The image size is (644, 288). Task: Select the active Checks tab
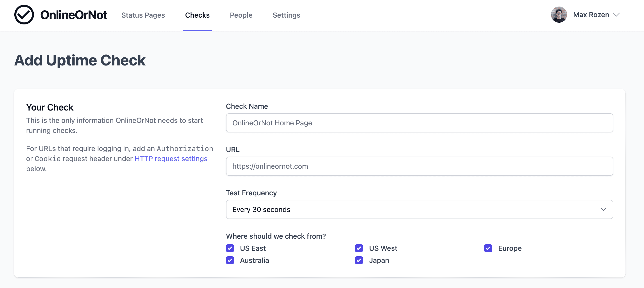pyautogui.click(x=197, y=15)
